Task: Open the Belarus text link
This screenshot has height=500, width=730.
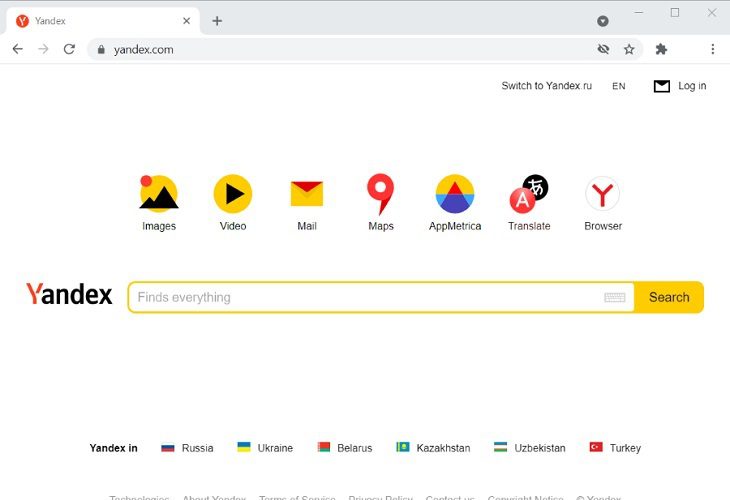Action: coord(355,448)
